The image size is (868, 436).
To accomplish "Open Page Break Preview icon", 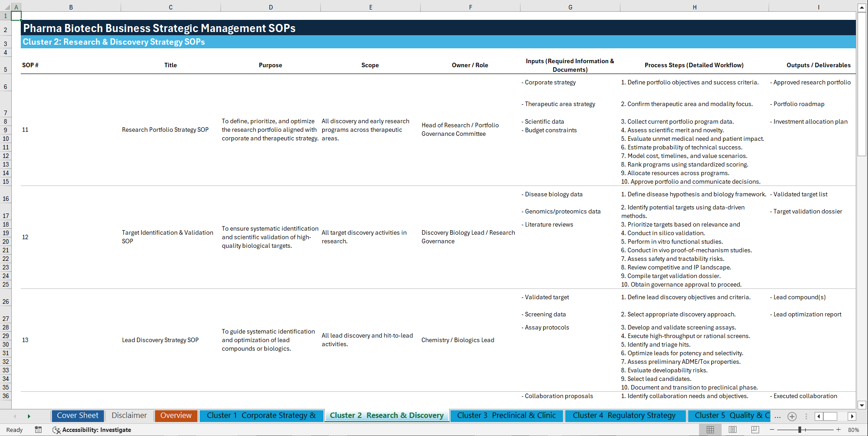I will tap(755, 430).
